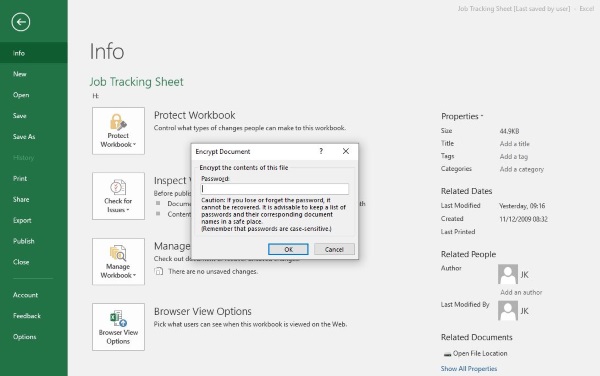600x376 pixels.
Task: Open the Print page
Action: pos(34,179)
